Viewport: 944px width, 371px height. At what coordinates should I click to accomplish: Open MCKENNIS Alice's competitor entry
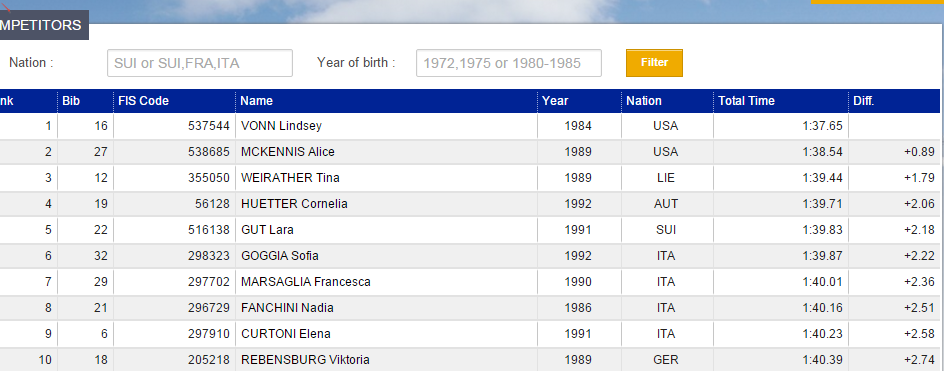pos(288,152)
